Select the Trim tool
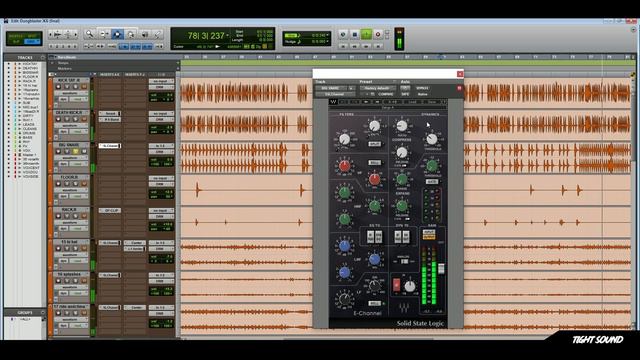Screen dimensions: 640x360 coord(104,34)
